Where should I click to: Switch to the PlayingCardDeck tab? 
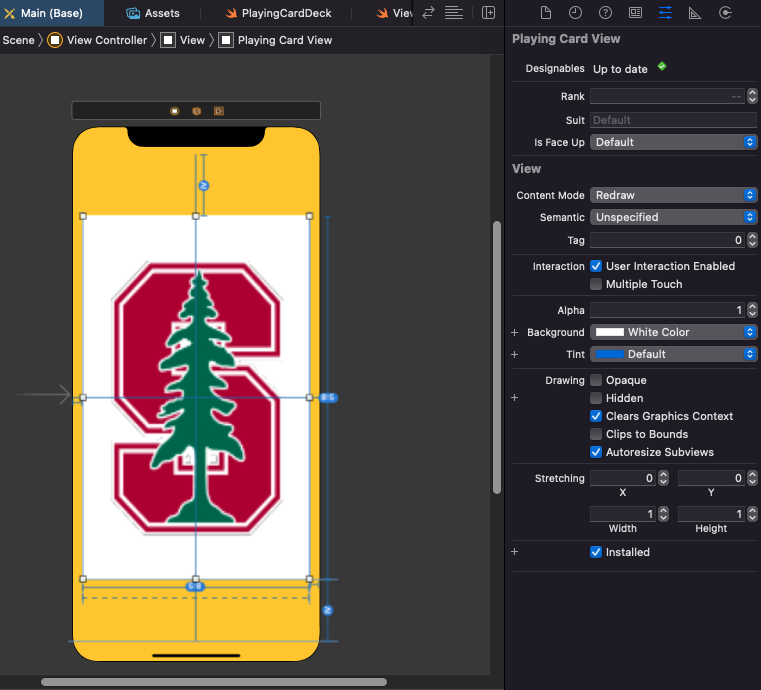pos(278,13)
